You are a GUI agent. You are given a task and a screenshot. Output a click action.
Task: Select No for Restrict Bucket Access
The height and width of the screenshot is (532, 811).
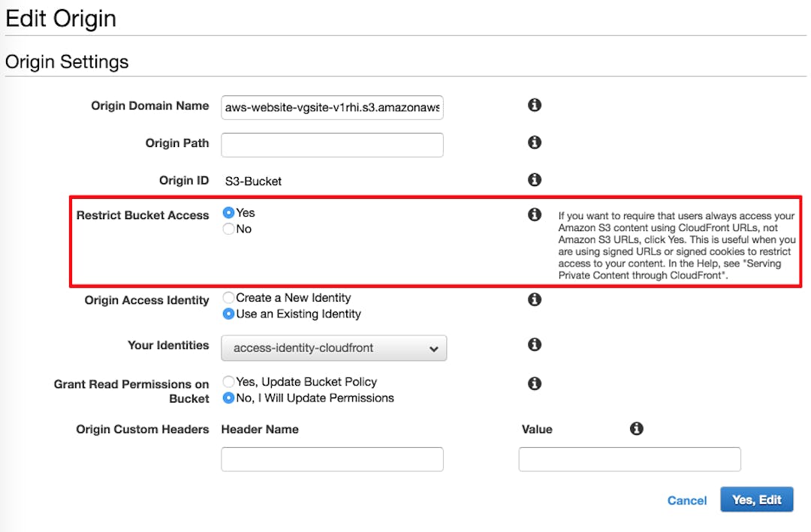[228, 229]
